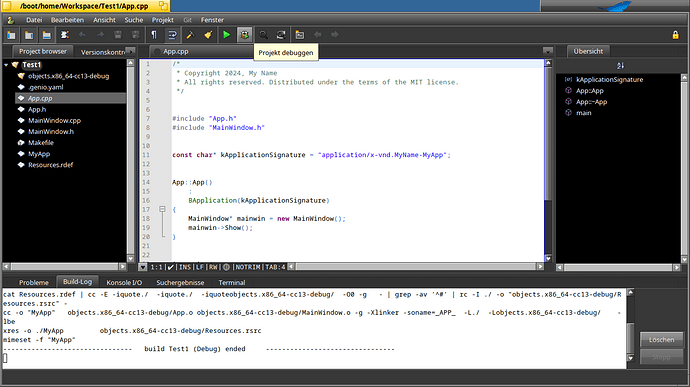Click the Undo arrow icon
690x387 pixels.
[82, 35]
